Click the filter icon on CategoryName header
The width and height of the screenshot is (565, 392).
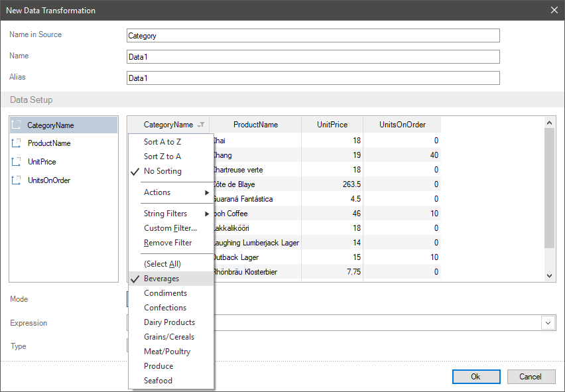(x=201, y=125)
